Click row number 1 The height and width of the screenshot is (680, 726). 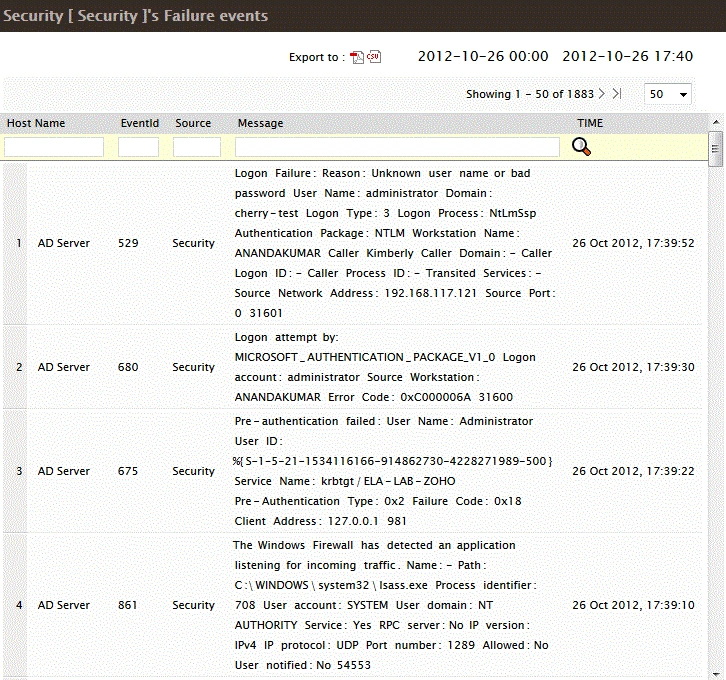[19, 243]
